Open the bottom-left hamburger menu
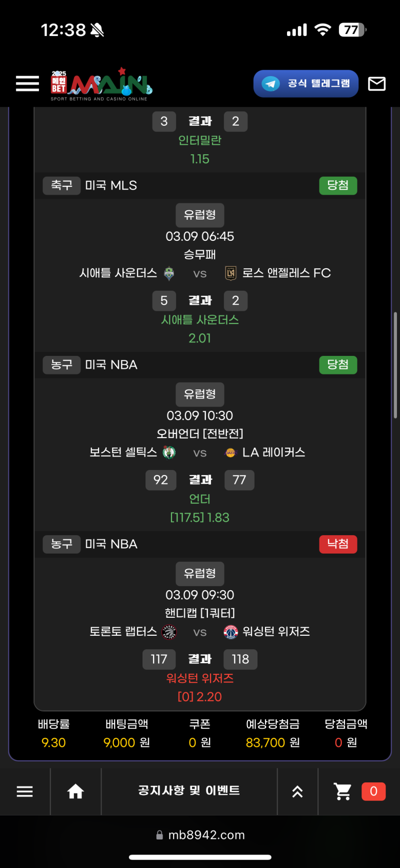 [24, 791]
